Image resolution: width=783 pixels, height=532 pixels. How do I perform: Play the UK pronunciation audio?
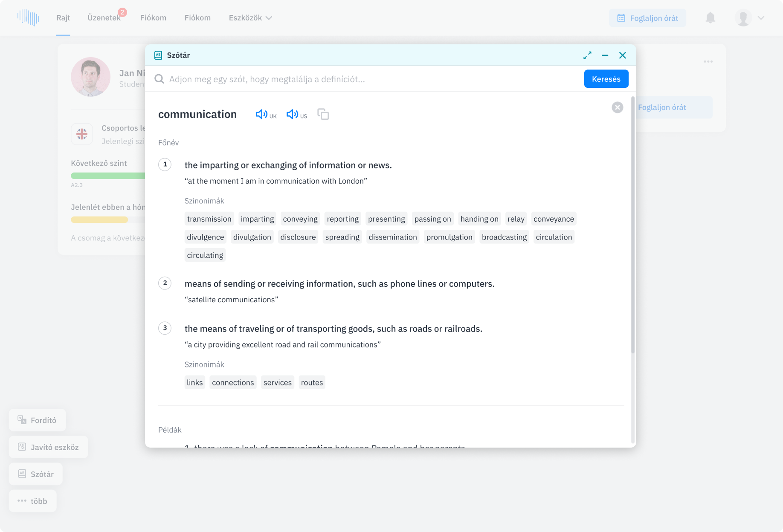pyautogui.click(x=261, y=114)
